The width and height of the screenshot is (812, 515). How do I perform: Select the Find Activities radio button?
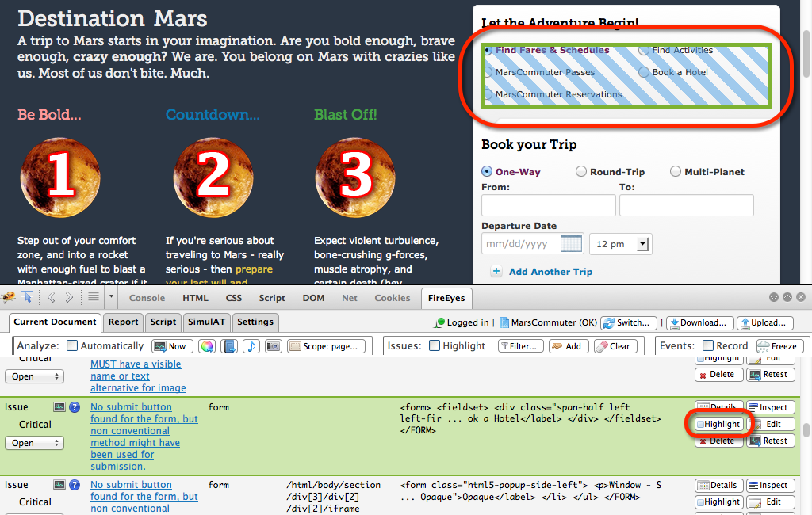[x=644, y=50]
